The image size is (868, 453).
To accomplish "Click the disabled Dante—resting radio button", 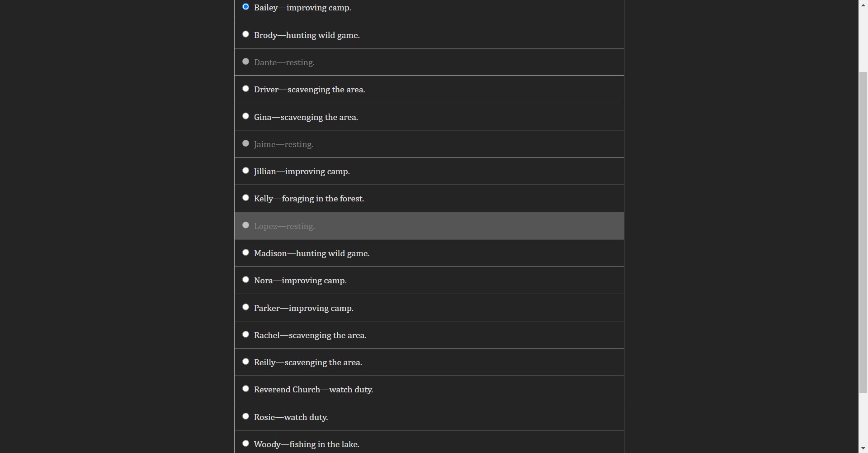I will (x=246, y=62).
